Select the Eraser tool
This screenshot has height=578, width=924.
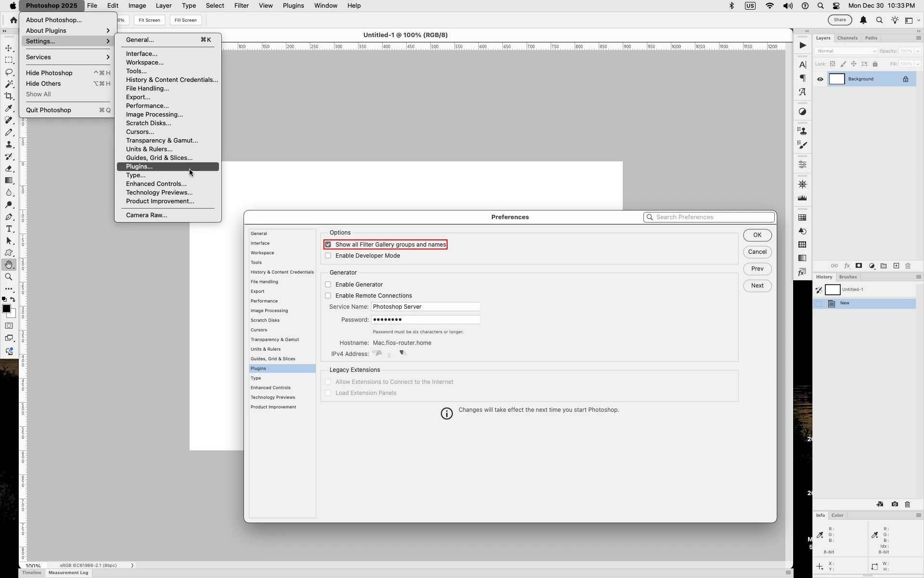[x=9, y=169]
